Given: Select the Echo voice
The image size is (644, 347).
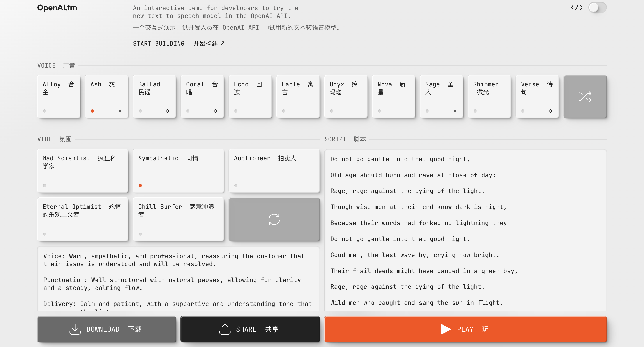Looking at the screenshot, I should pos(250,97).
